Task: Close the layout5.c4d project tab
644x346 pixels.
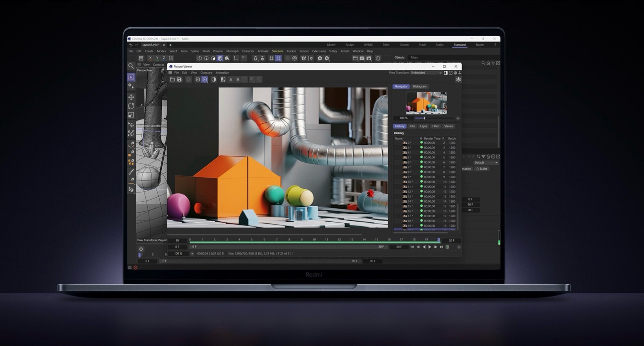Action: (164, 45)
